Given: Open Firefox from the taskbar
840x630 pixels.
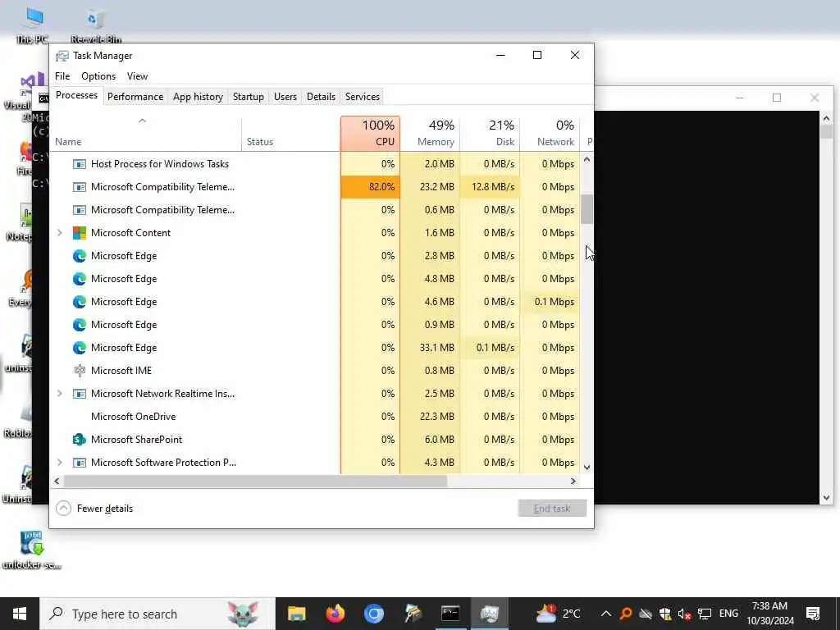Looking at the screenshot, I should [x=335, y=614].
